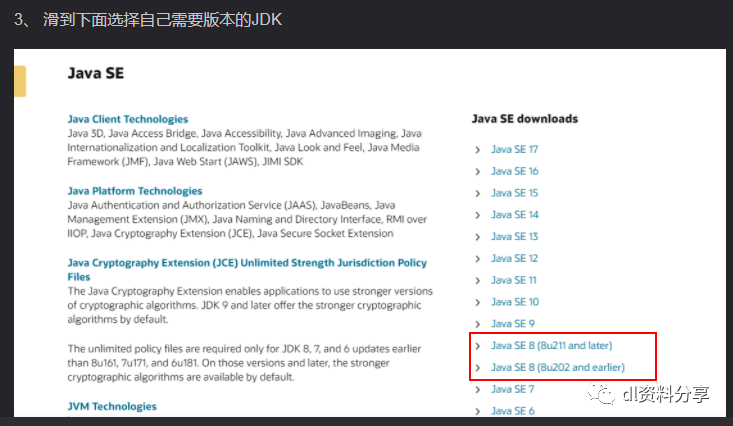Open Java SE 14 downloads

pyautogui.click(x=514, y=215)
